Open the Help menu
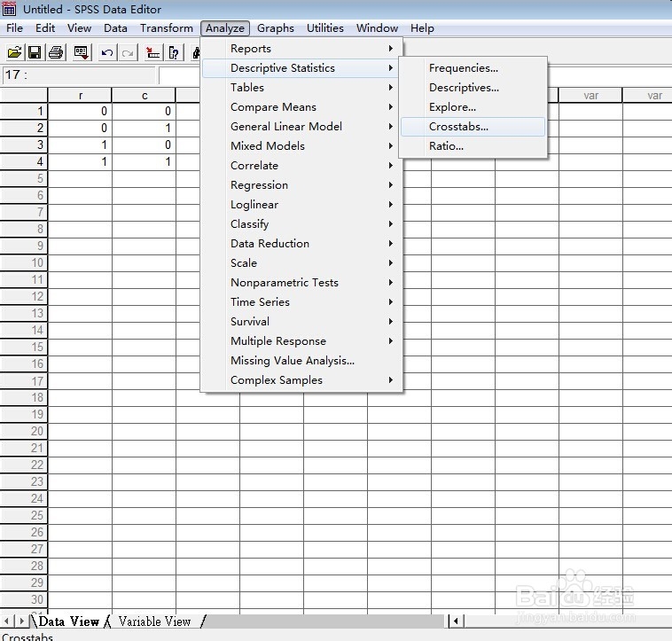Image resolution: width=672 pixels, height=641 pixels. [x=422, y=28]
